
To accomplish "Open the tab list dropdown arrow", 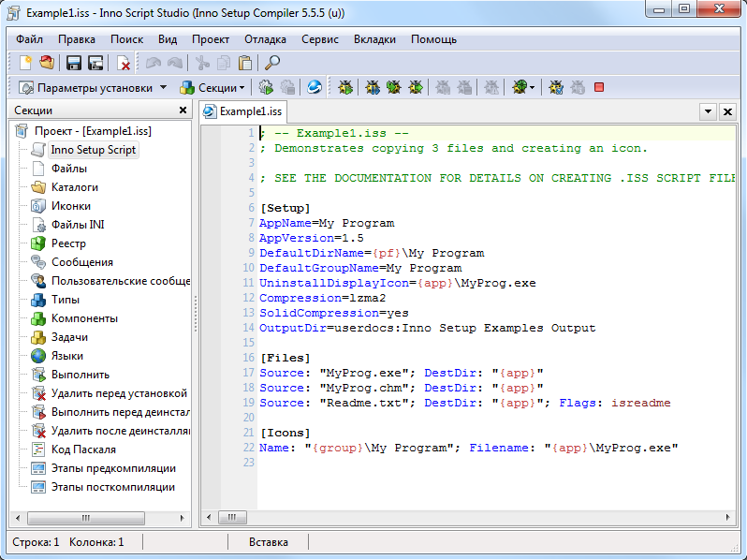I will [709, 111].
